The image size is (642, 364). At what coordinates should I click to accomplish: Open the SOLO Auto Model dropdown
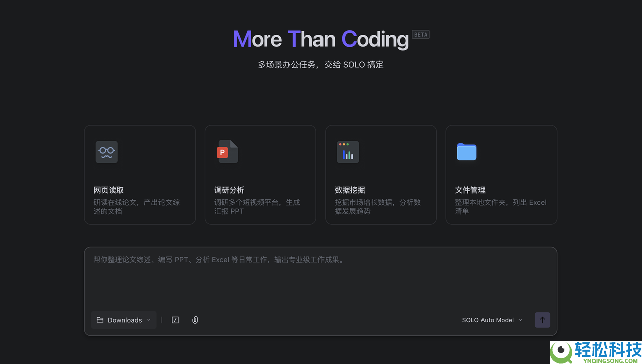click(x=492, y=320)
